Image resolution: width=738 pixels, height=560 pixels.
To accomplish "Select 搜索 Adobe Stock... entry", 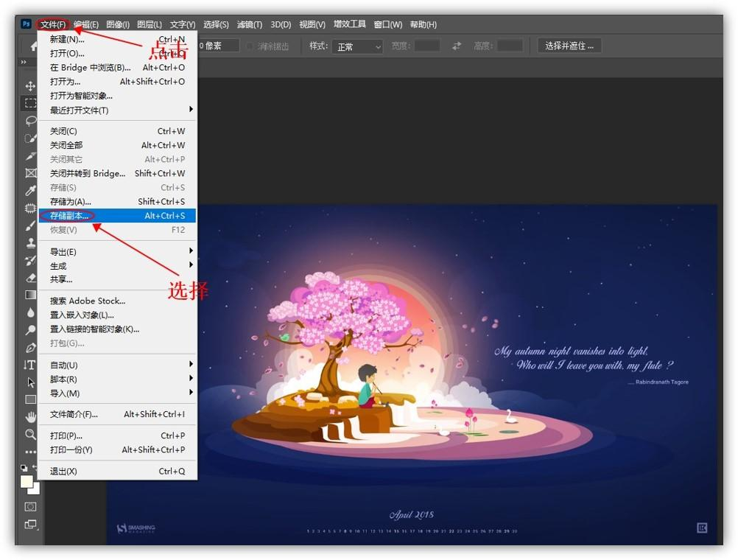I will (x=117, y=301).
